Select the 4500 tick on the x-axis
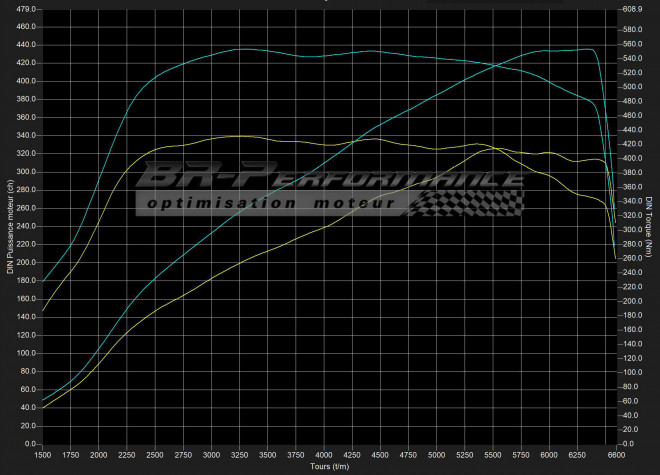Screen dimensions: 660x475 coord(385,455)
